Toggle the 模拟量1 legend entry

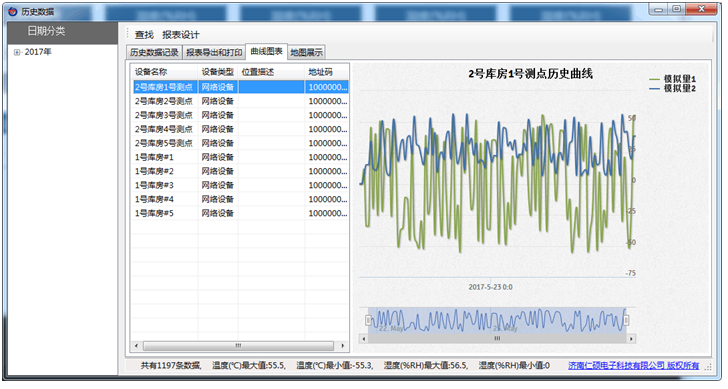tap(673, 79)
